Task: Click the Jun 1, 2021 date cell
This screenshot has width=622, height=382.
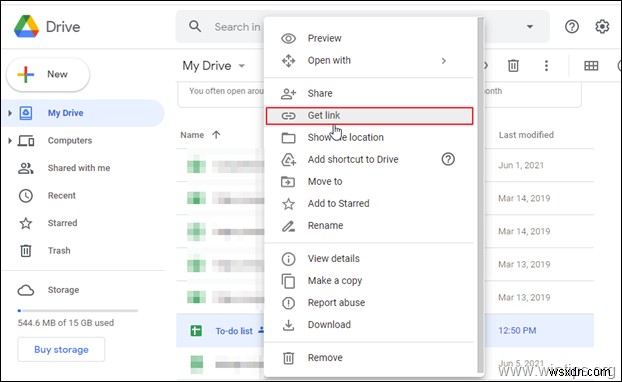Action: coord(521,165)
